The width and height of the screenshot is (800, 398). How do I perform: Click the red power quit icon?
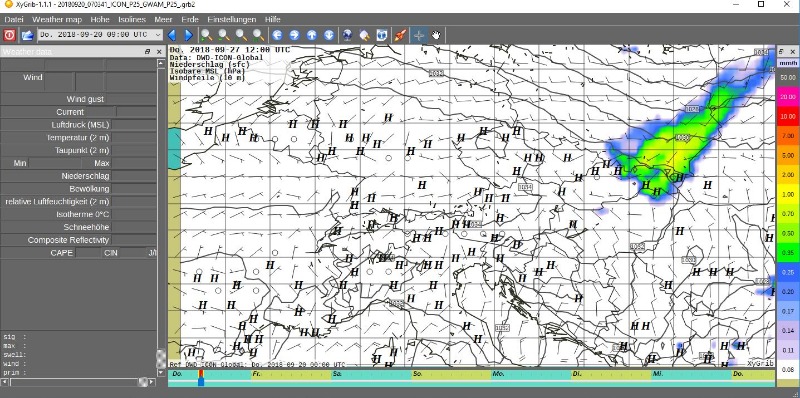(9, 35)
